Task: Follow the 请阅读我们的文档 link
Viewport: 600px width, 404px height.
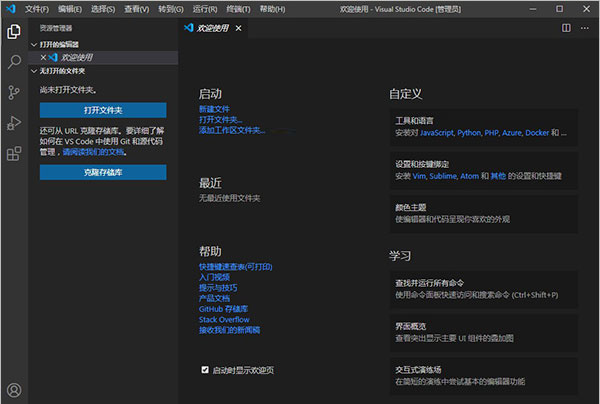Action: coord(94,152)
